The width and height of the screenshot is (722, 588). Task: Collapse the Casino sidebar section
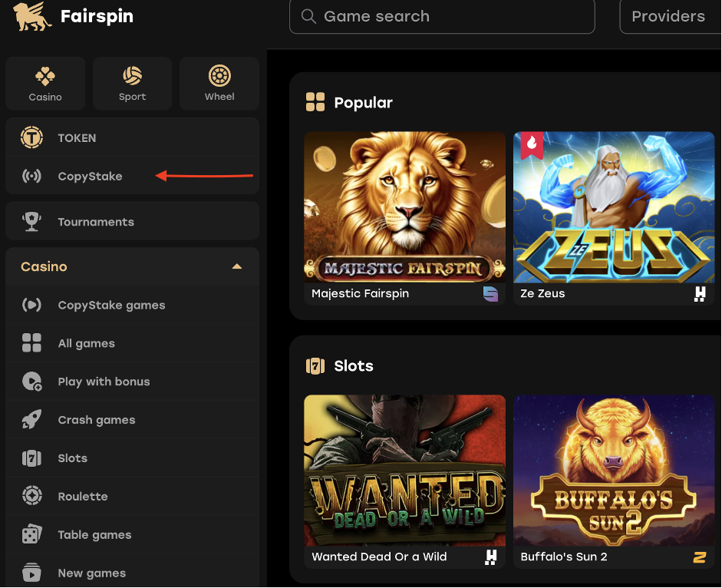(237, 266)
